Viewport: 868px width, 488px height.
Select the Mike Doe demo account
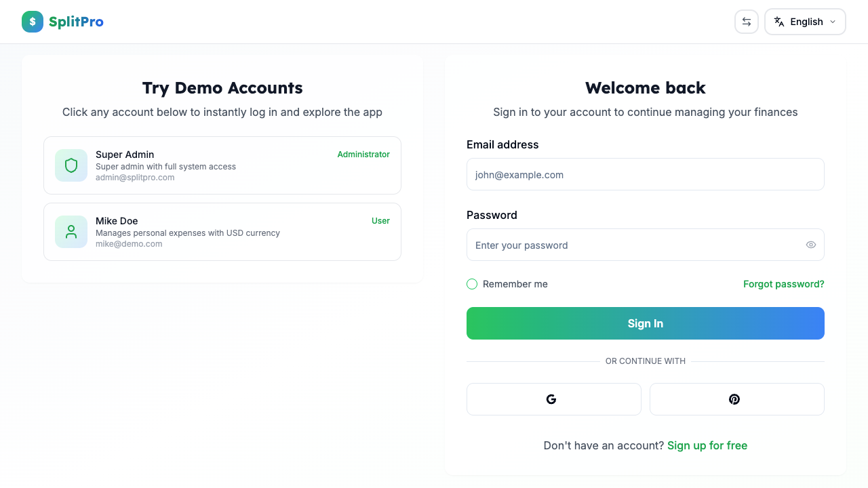click(222, 231)
